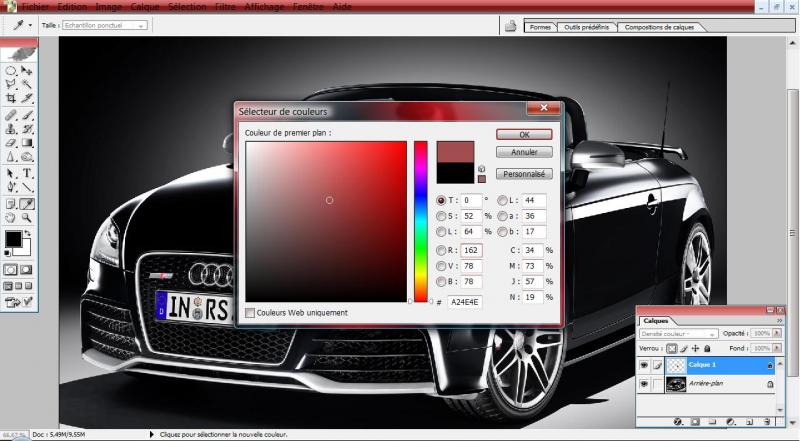The image size is (800, 441).
Task: Open the Calque menu
Action: (x=145, y=7)
